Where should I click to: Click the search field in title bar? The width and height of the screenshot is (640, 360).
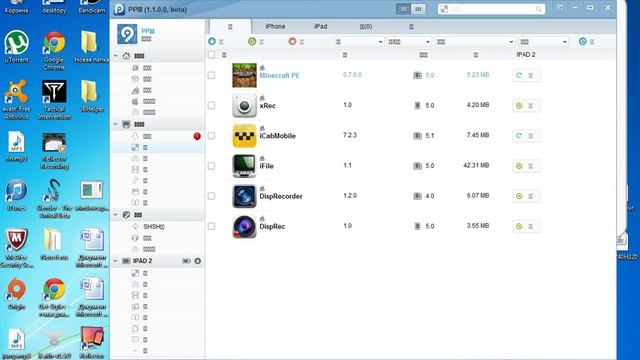tap(491, 9)
